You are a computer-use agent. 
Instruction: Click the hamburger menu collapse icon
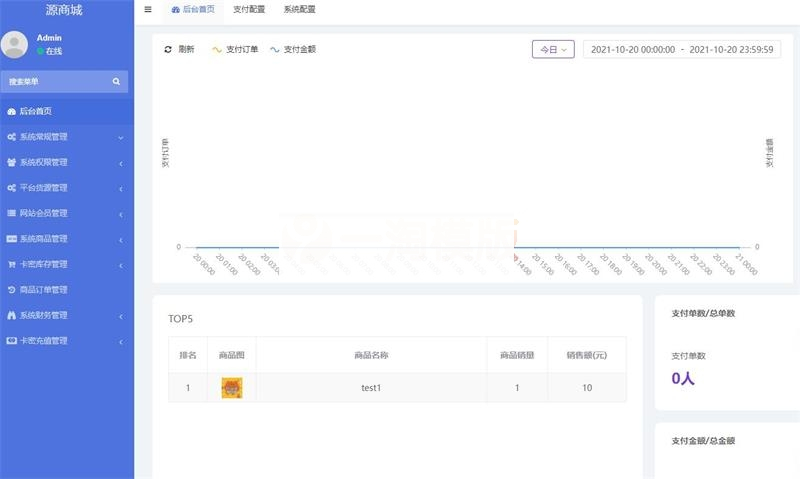148,9
